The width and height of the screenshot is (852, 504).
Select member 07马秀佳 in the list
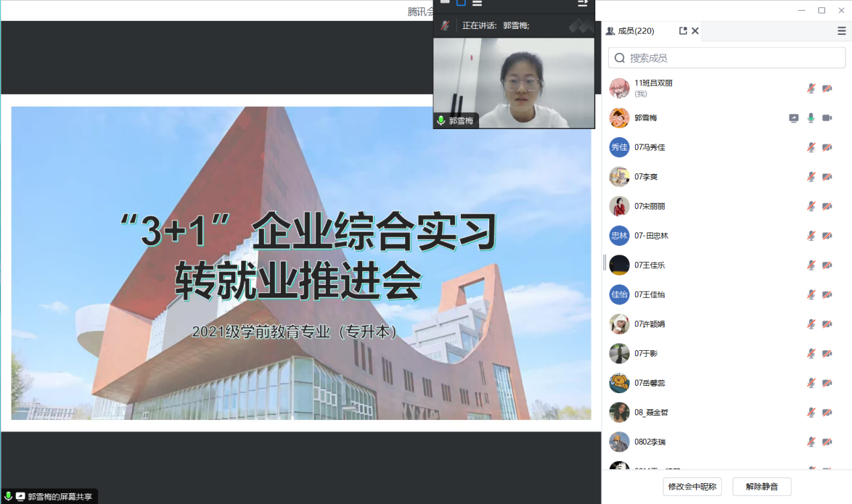(650, 147)
